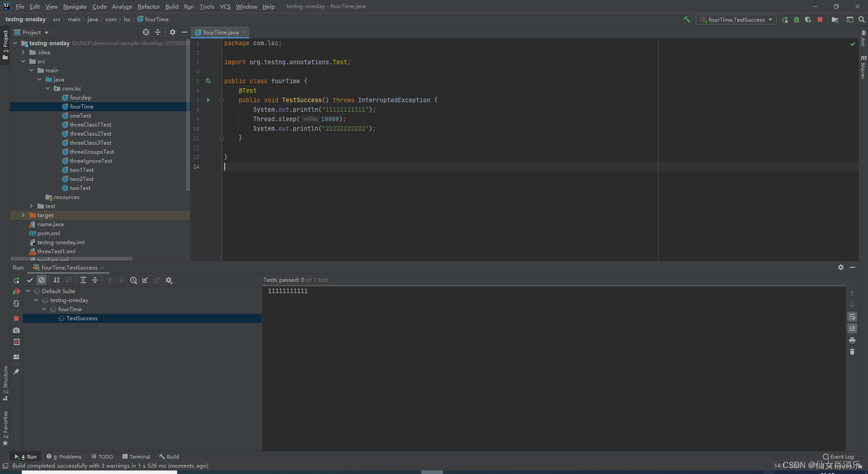This screenshot has height=474, width=868.
Task: Collapse the com.lsc package
Action: pos(47,89)
